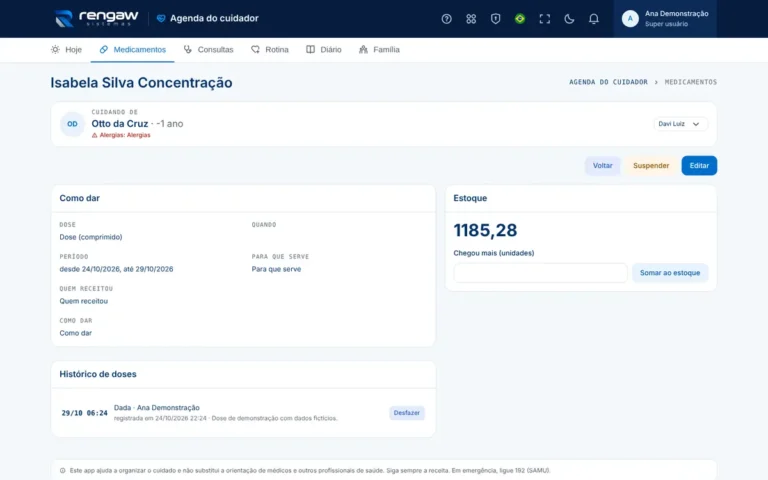The height and width of the screenshot is (480, 768).
Task: Expand the Davi Luiz patient dropdown
Action: [x=680, y=124]
